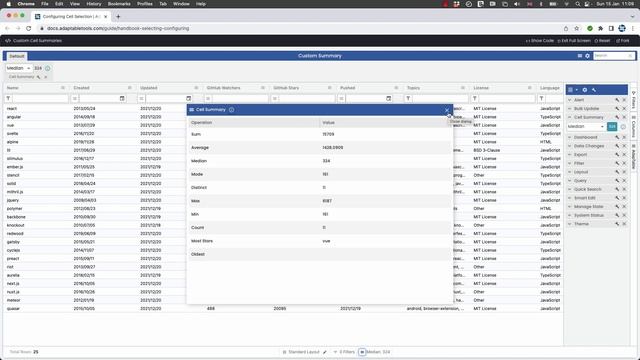
Task: Click the Fork link
Action: pos(623,41)
